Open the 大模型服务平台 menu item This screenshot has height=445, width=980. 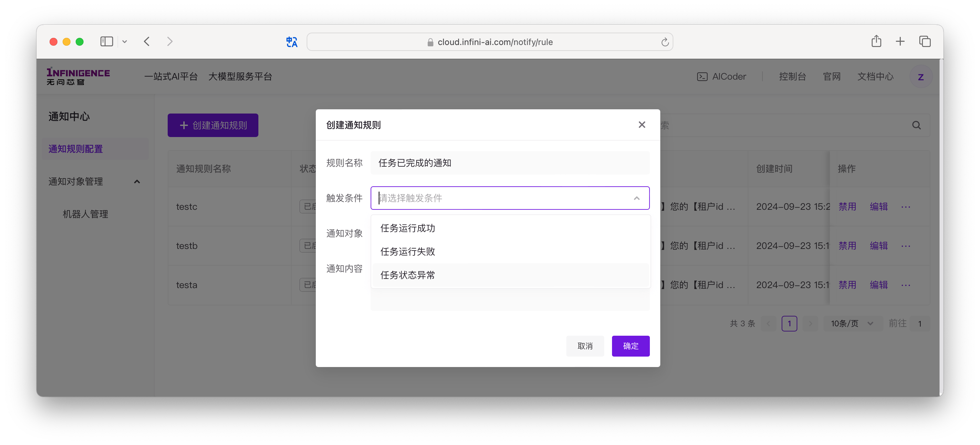(x=240, y=76)
